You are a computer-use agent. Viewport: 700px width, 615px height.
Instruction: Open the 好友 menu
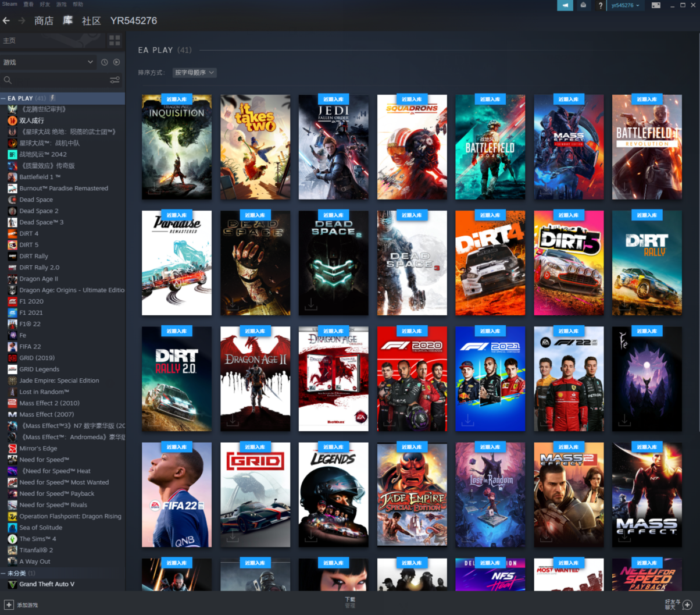pos(45,4)
